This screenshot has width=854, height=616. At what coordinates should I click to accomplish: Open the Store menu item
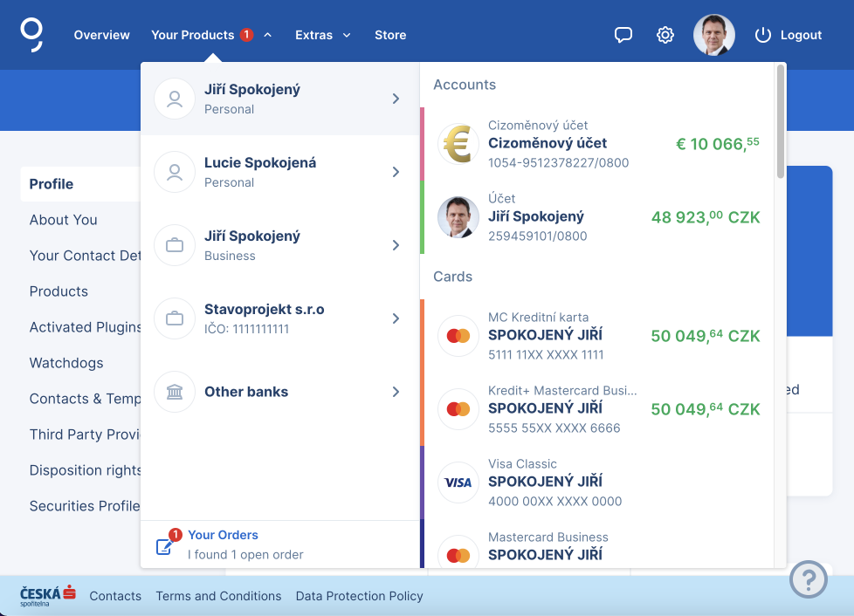[x=390, y=35]
